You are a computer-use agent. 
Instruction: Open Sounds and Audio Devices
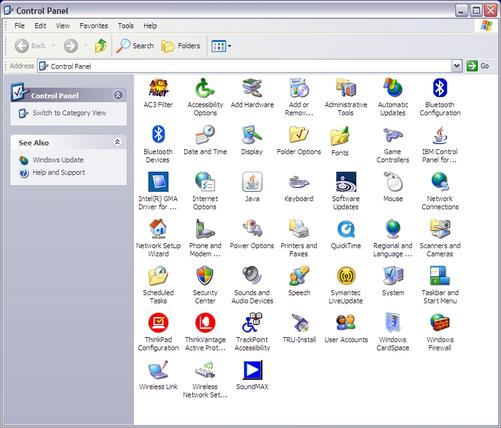click(252, 285)
